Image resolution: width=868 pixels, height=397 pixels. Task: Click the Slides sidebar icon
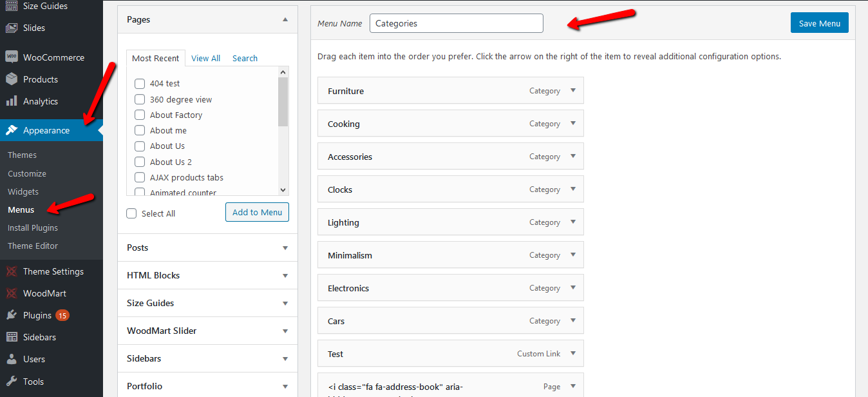pos(12,28)
